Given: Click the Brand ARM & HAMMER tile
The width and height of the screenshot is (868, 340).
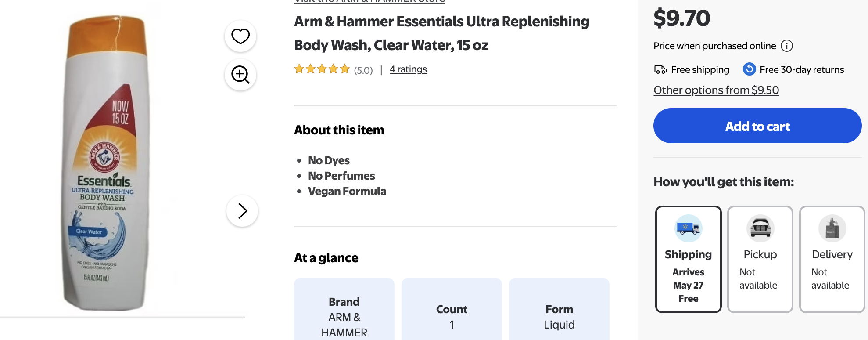Looking at the screenshot, I should 344,309.
